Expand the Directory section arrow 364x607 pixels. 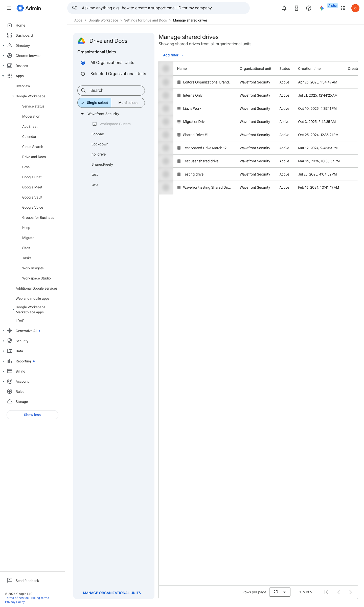pyautogui.click(x=3, y=46)
